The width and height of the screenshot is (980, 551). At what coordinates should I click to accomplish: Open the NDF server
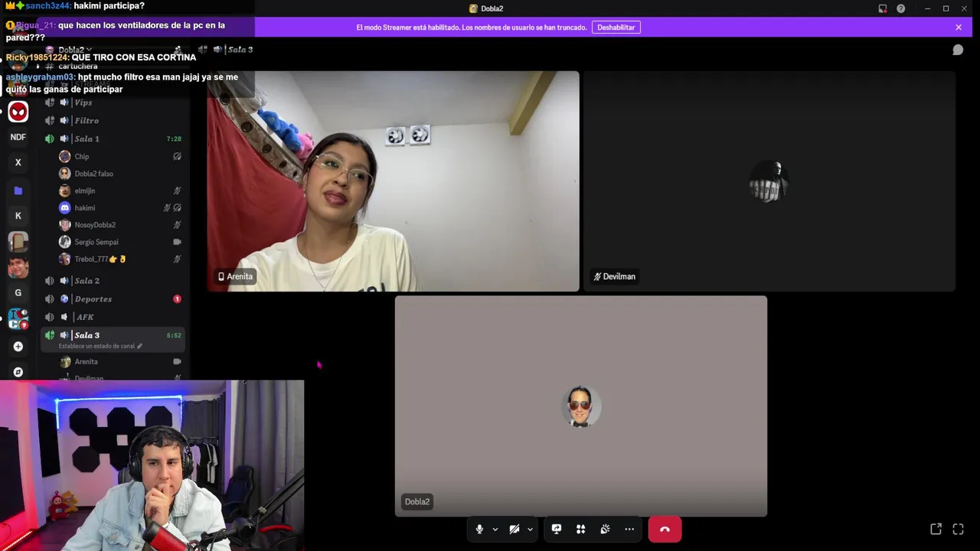[18, 137]
